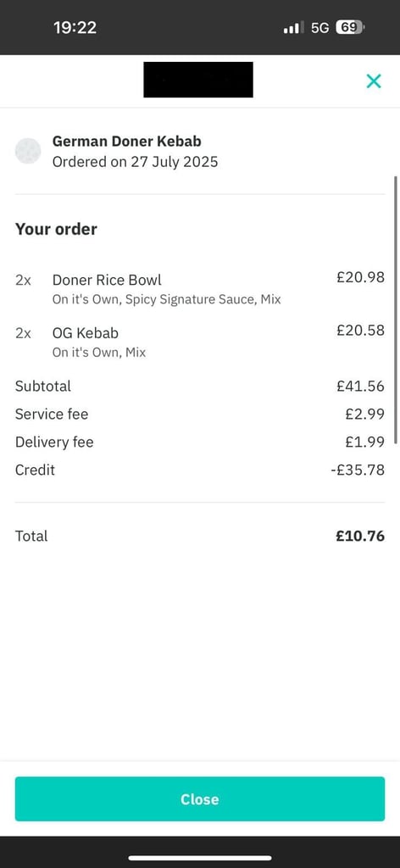Image resolution: width=400 pixels, height=868 pixels.
Task: Tap the Your order heading
Action: (x=56, y=229)
